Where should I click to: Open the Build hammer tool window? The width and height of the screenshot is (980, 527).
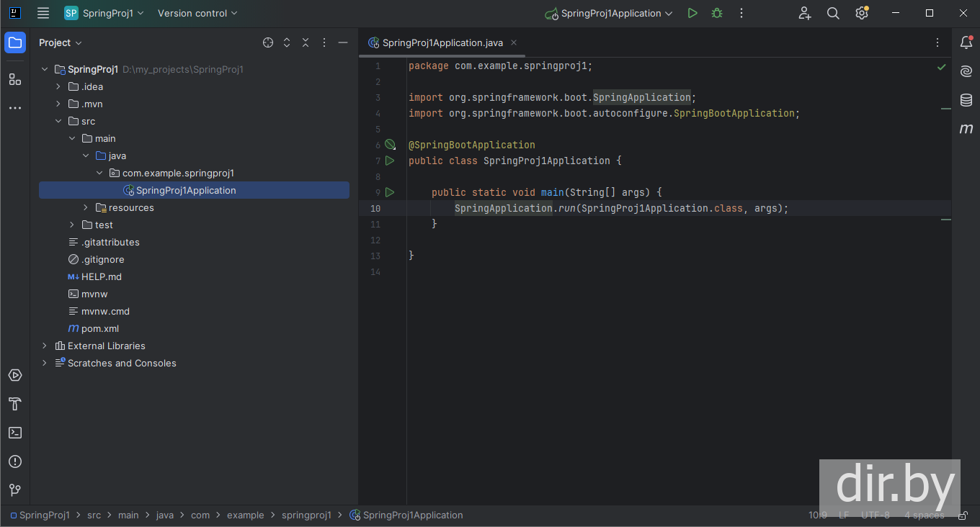[x=15, y=404]
